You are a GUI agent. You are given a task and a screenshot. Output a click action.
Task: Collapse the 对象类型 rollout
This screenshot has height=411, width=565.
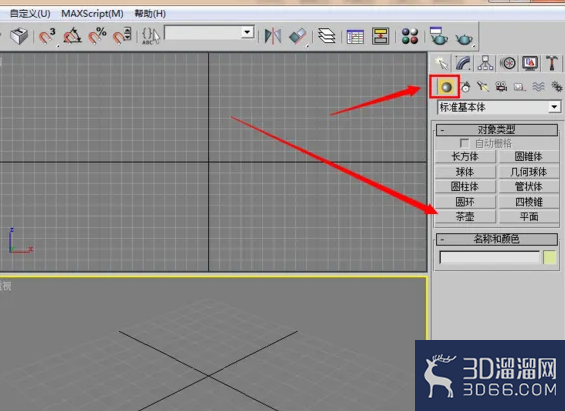tap(497, 130)
